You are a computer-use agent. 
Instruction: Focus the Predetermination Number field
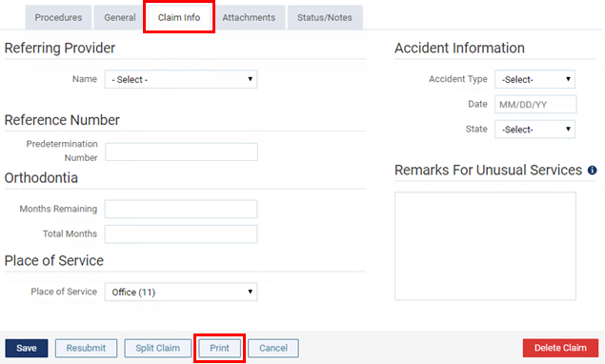point(181,152)
